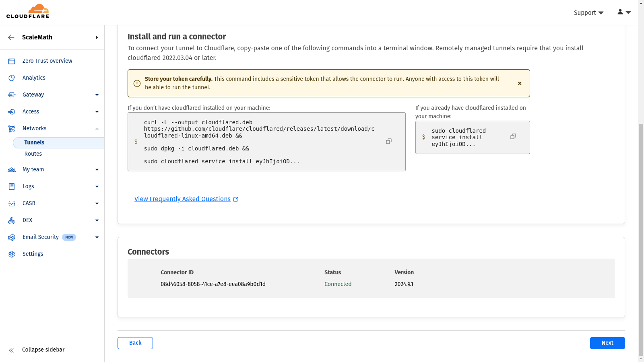Expand the Gateway sidebar section

pos(97,95)
